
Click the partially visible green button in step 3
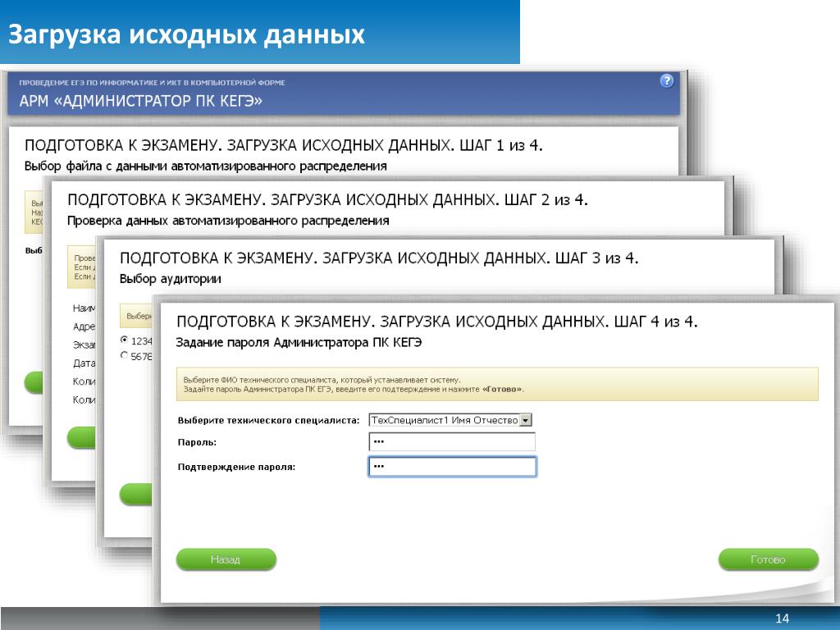point(136,494)
